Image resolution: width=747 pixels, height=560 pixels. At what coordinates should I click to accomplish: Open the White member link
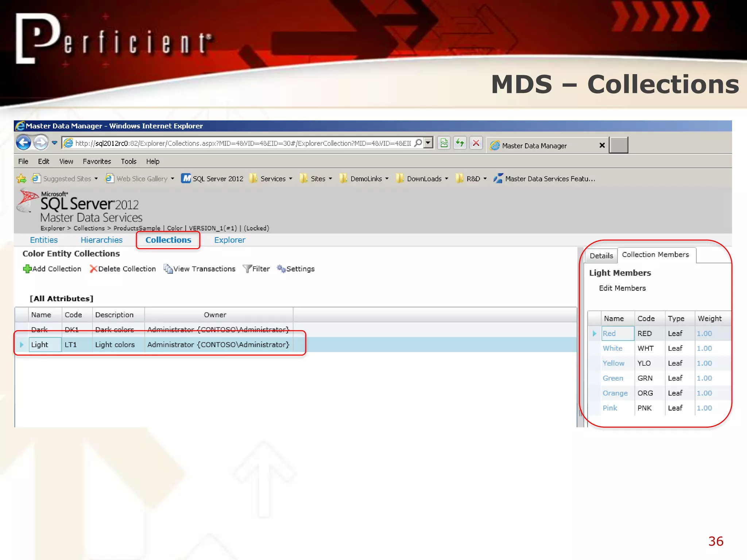(x=612, y=348)
